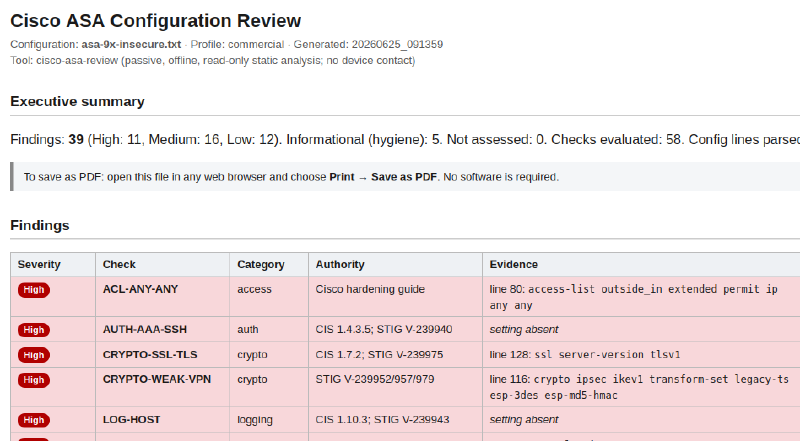Select the CRYPTO-WEAK-VPN check name

(x=157, y=380)
